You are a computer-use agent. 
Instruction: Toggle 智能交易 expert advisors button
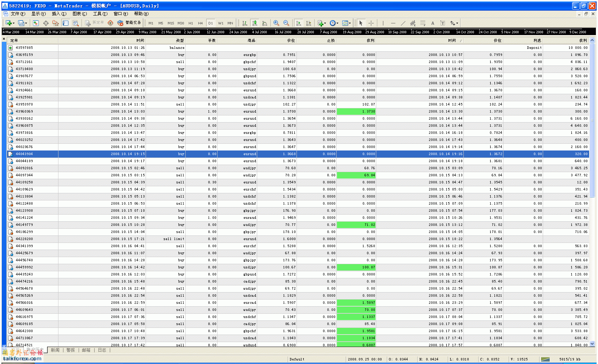[129, 23]
